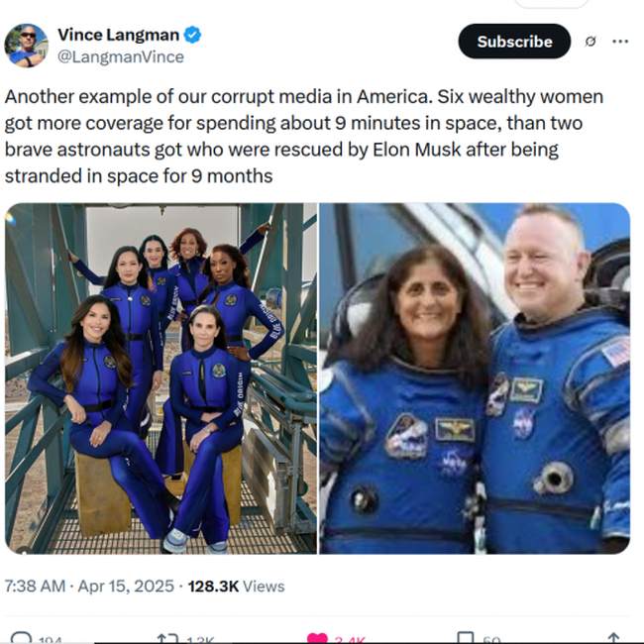Click the repost arrows icon

point(168,639)
